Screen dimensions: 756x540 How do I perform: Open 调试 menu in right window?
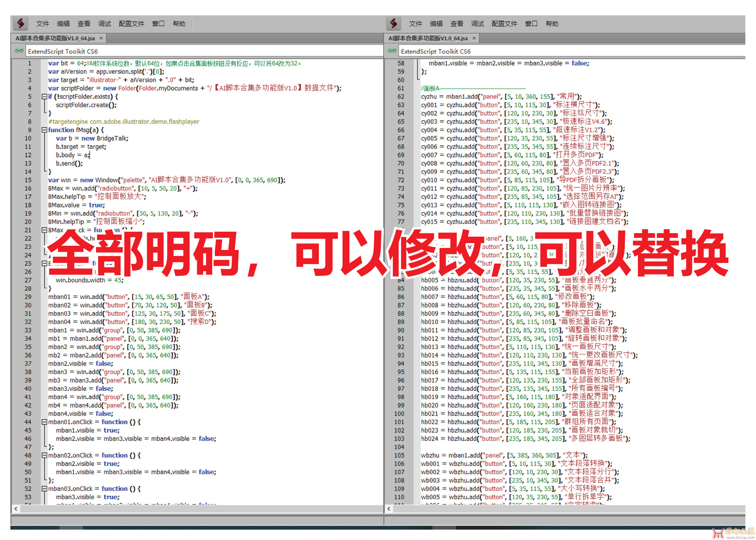478,24
